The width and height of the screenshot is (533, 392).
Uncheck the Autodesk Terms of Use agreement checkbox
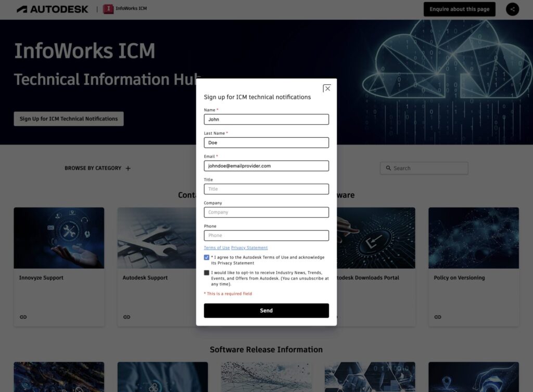click(207, 257)
